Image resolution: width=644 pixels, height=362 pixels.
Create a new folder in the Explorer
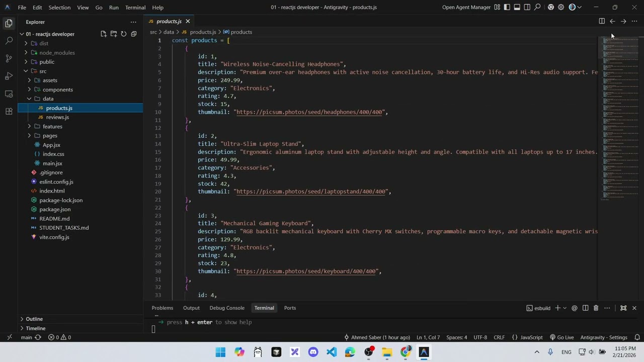point(114,34)
